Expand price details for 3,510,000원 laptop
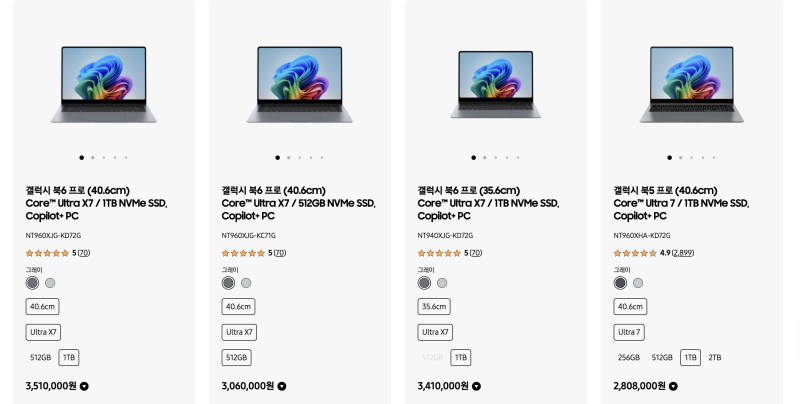Image resolution: width=800 pixels, height=404 pixels. pos(84,386)
